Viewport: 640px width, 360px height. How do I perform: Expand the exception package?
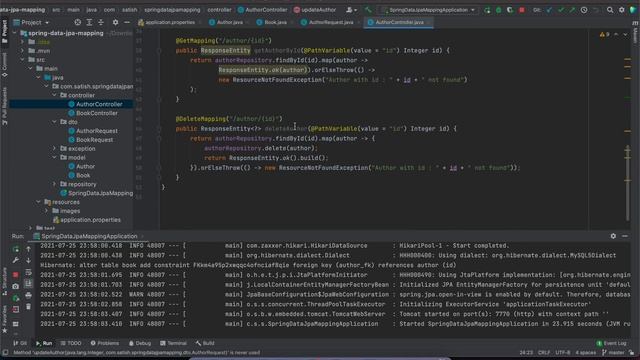55,149
